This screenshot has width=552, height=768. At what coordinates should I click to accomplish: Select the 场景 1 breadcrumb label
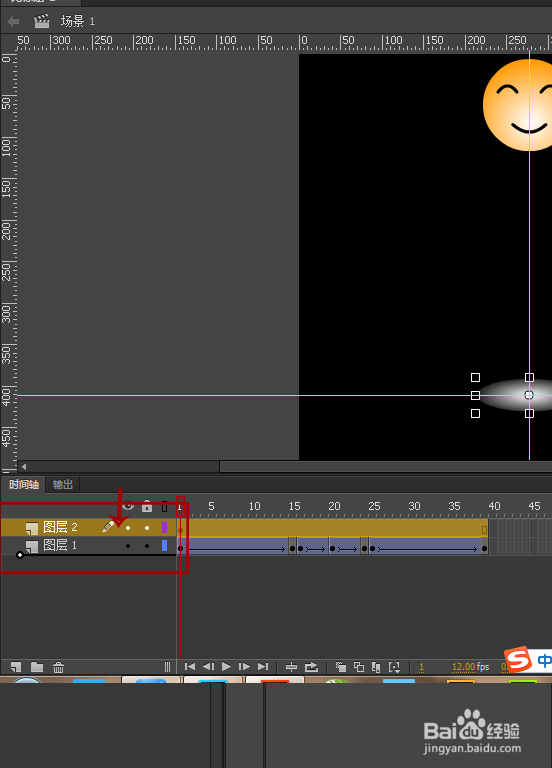click(x=78, y=21)
